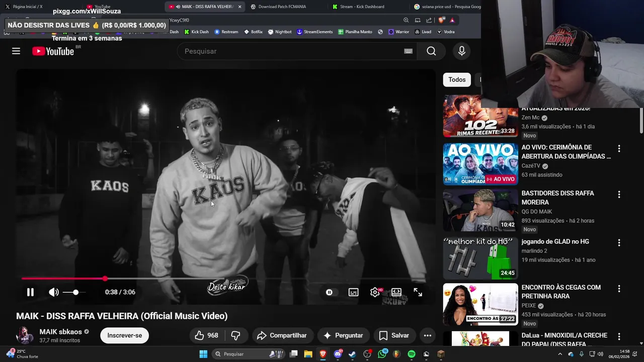Dislike the video with thumbs down
Image resolution: width=644 pixels, height=362 pixels.
235,335
